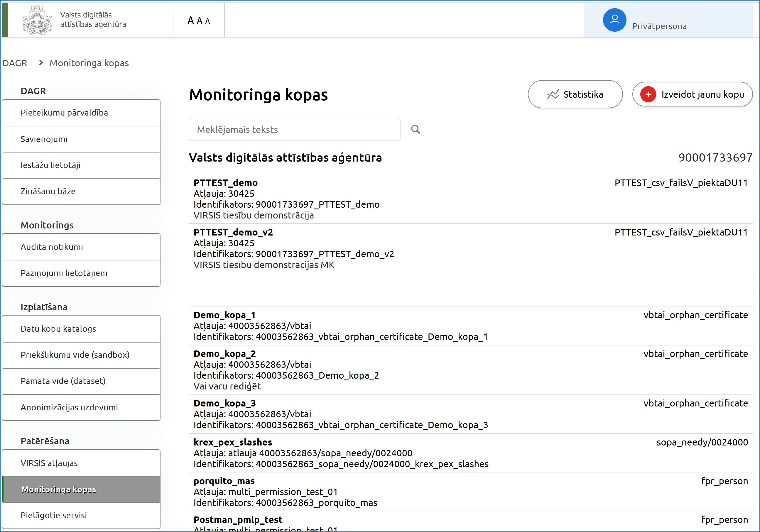760x532 pixels.
Task: Click Identifikators 40003562863_porquito_mas line
Action: 285,503
